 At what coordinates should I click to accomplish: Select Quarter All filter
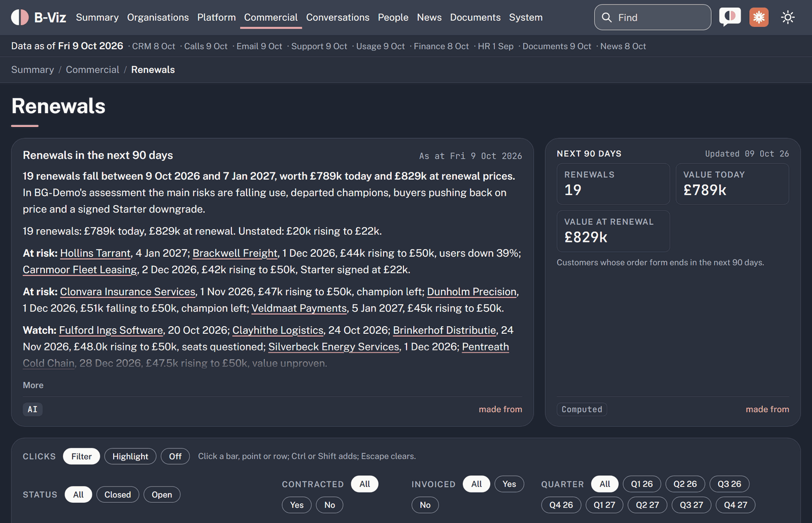(x=605, y=484)
